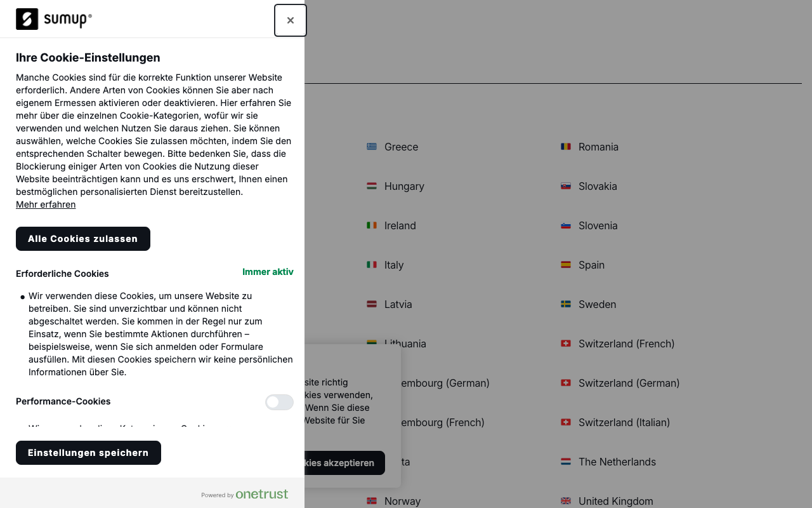
Task: Click the Italy flag icon
Action: [371, 265]
